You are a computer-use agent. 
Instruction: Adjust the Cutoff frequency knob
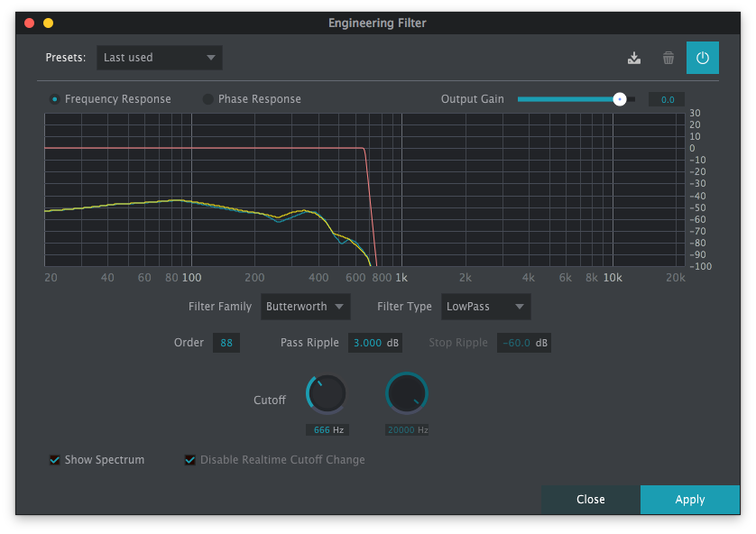click(x=326, y=393)
